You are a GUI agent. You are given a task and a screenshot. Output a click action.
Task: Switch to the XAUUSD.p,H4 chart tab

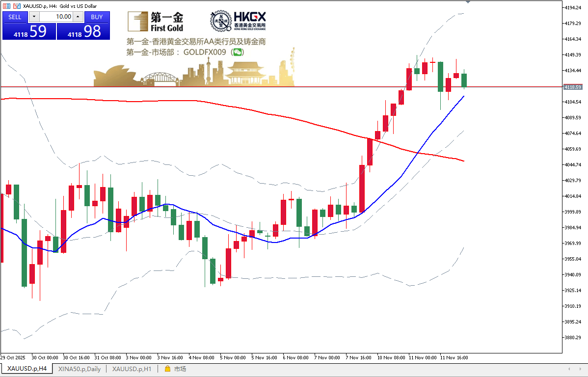coord(27,369)
